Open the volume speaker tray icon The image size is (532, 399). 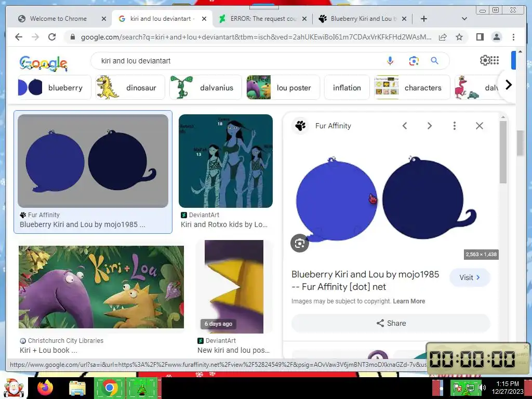click(482, 388)
